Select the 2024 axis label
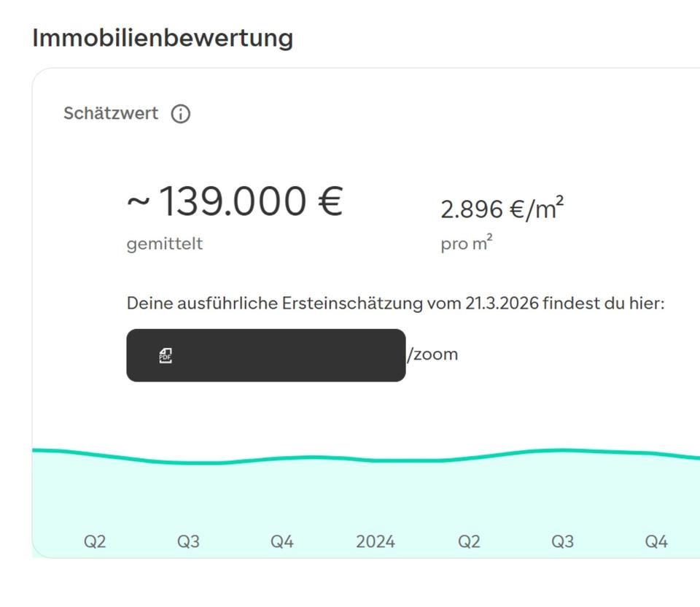 click(x=376, y=541)
